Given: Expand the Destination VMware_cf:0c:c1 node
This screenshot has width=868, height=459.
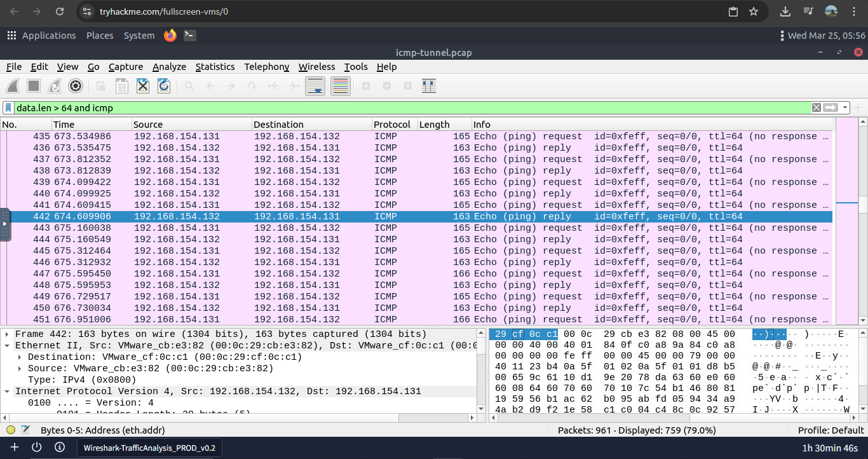Looking at the screenshot, I should click(x=20, y=357).
